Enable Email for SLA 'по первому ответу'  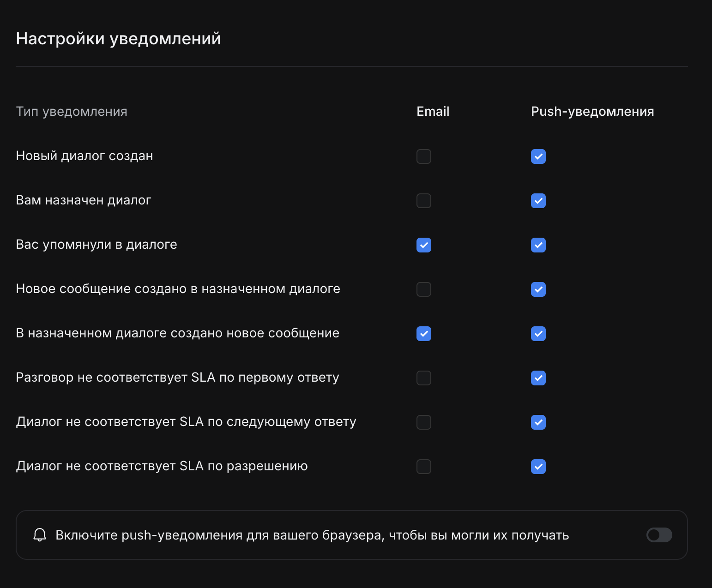point(423,378)
